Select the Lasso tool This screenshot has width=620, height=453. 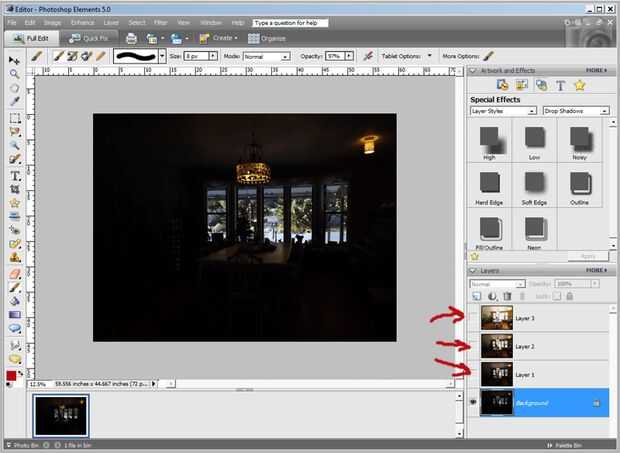click(15, 132)
